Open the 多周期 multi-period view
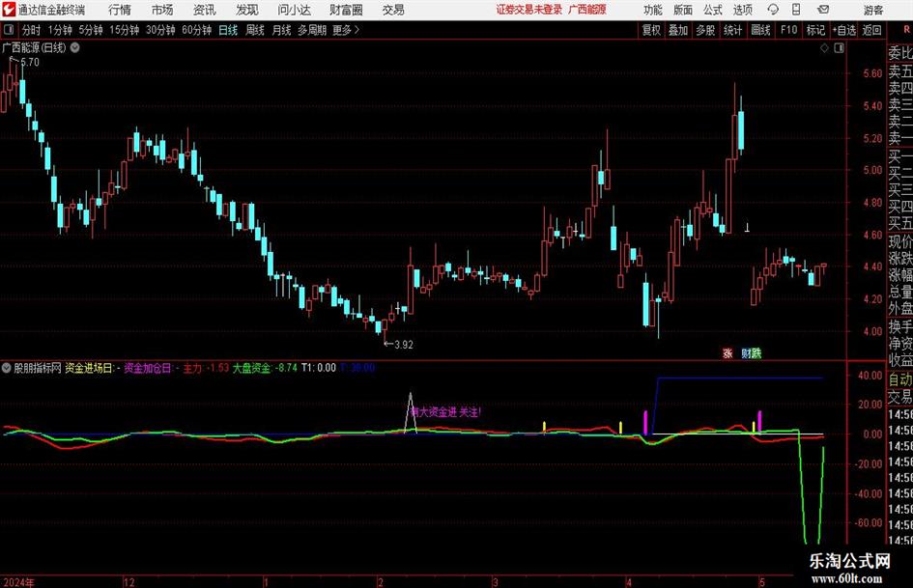The image size is (913, 588). 312,30
